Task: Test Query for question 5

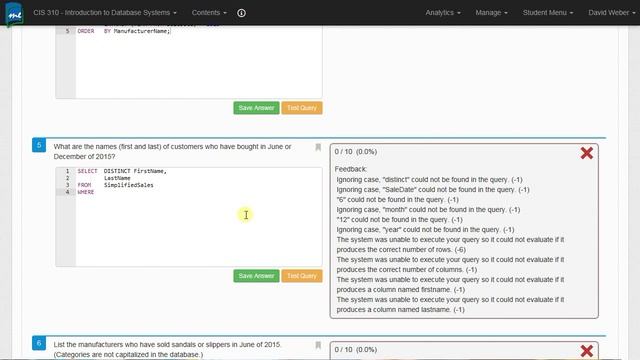Action: [x=302, y=276]
